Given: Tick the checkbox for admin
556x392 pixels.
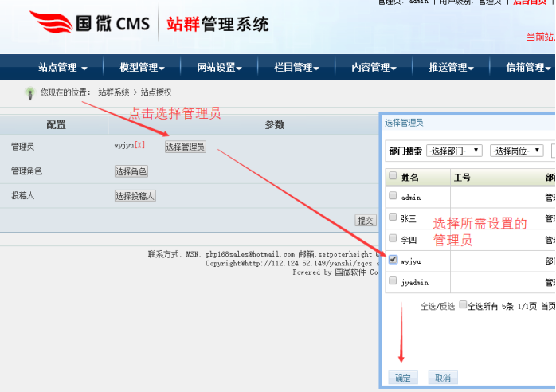Looking at the screenshot, I should [x=393, y=196].
